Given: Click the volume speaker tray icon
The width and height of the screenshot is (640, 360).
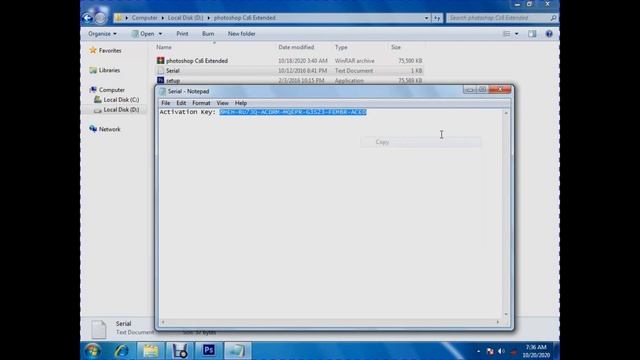Looking at the screenshot, I should (501, 351).
